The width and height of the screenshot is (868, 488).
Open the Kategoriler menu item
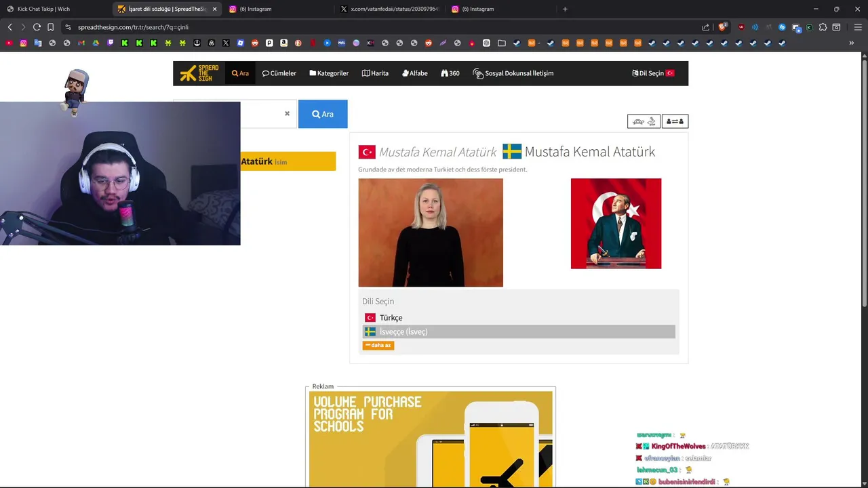click(329, 73)
